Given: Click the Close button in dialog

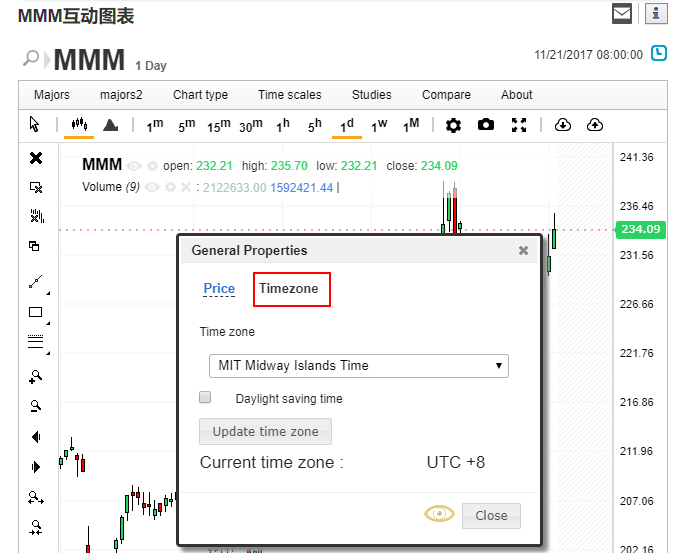Looking at the screenshot, I should [491, 515].
